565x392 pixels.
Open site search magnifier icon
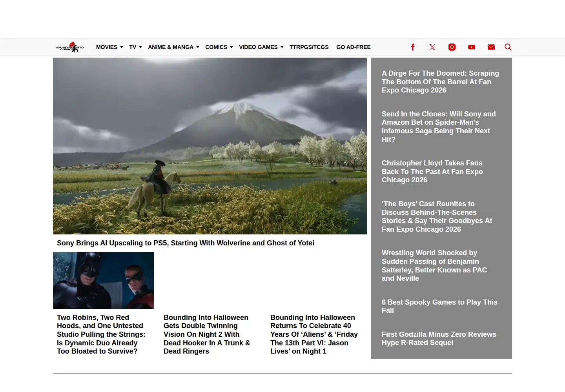click(508, 47)
